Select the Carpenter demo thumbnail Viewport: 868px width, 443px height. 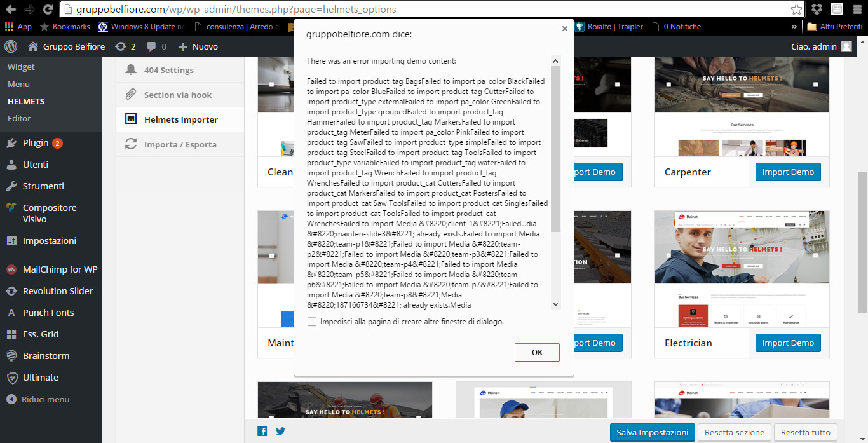click(742, 107)
